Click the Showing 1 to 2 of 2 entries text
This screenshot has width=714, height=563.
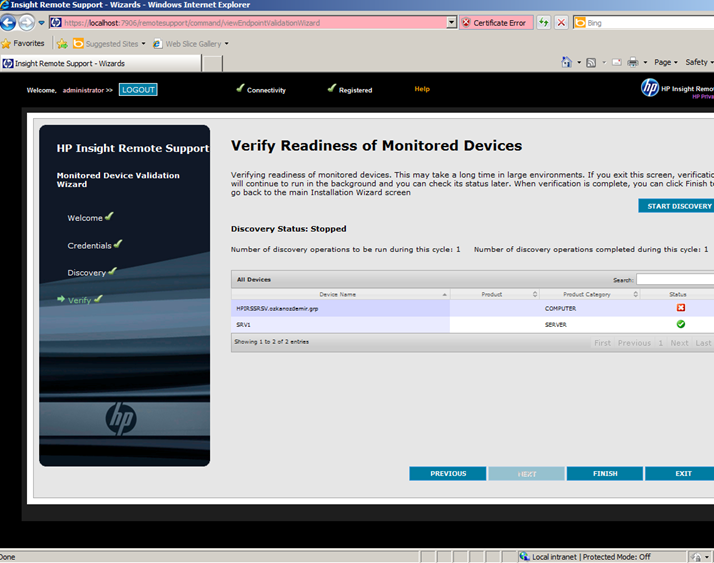tap(271, 342)
